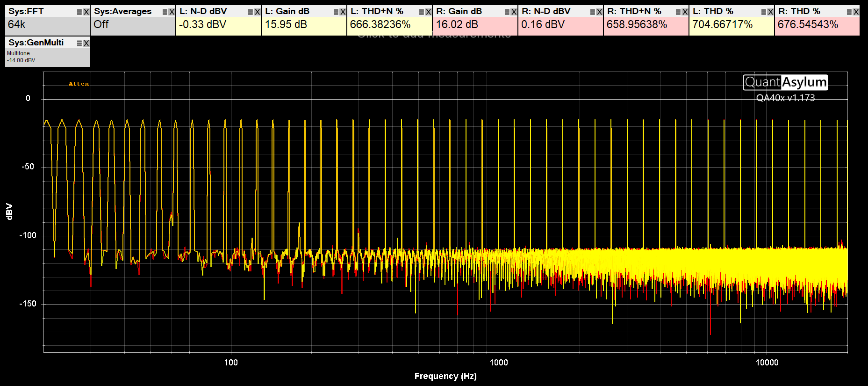Close the R: N-D dBV tile

(600, 12)
